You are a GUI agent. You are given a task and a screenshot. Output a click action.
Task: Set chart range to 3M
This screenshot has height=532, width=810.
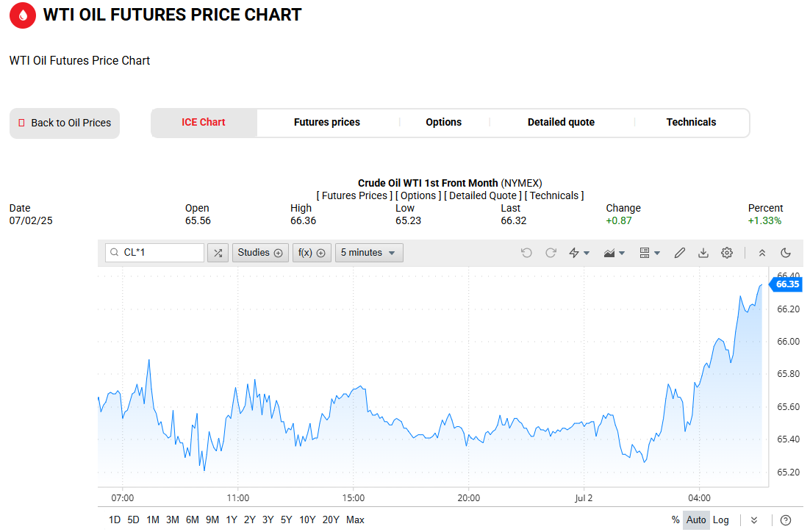tap(173, 520)
